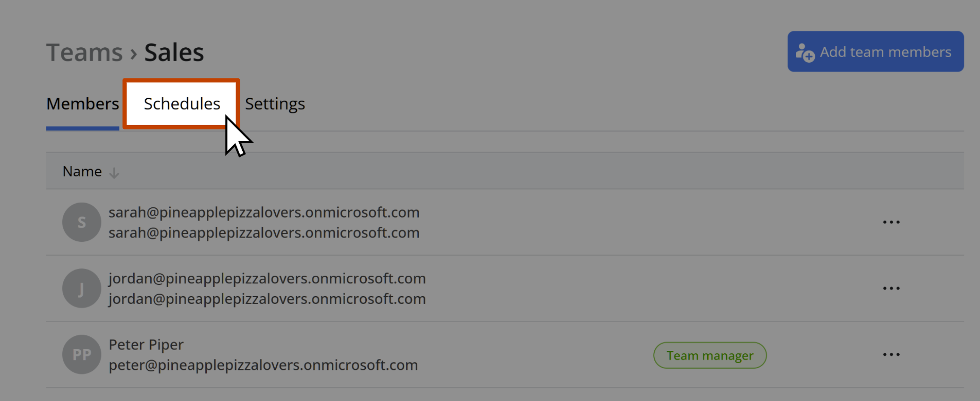The image size is (980, 401).
Task: Open the Schedules tab
Action: click(x=182, y=103)
